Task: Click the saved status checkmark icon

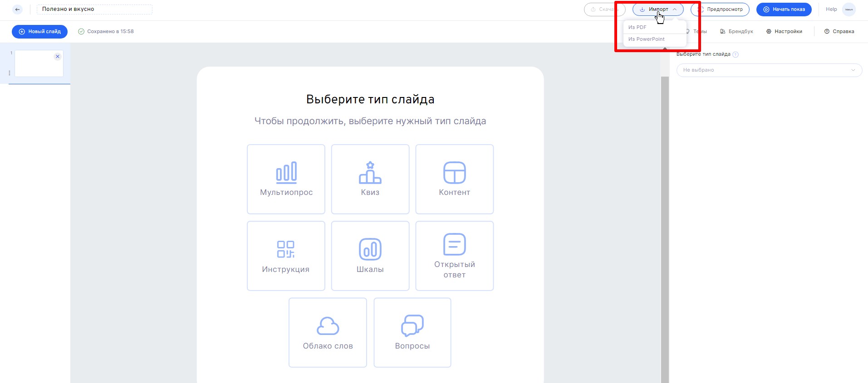Action: point(81,31)
